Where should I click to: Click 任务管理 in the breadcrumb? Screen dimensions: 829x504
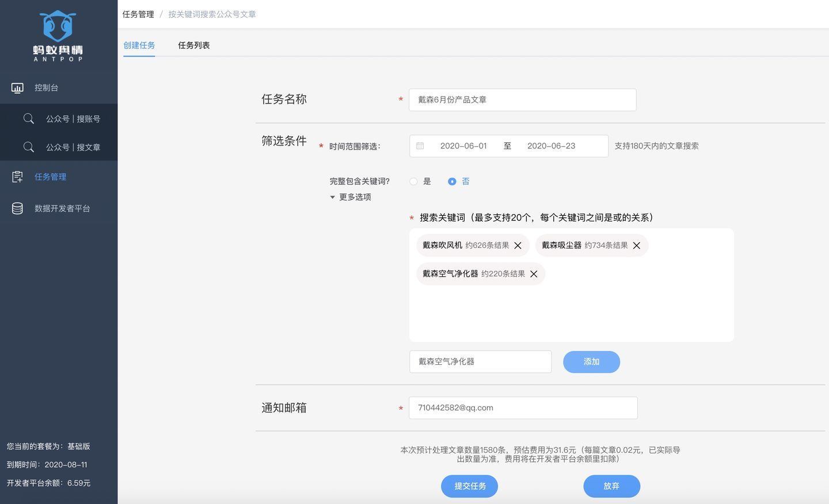(138, 14)
